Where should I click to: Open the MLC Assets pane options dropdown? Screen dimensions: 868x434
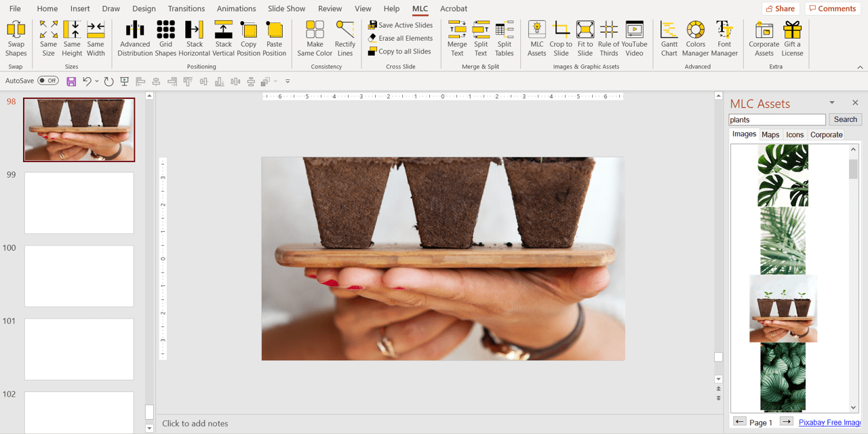point(832,103)
